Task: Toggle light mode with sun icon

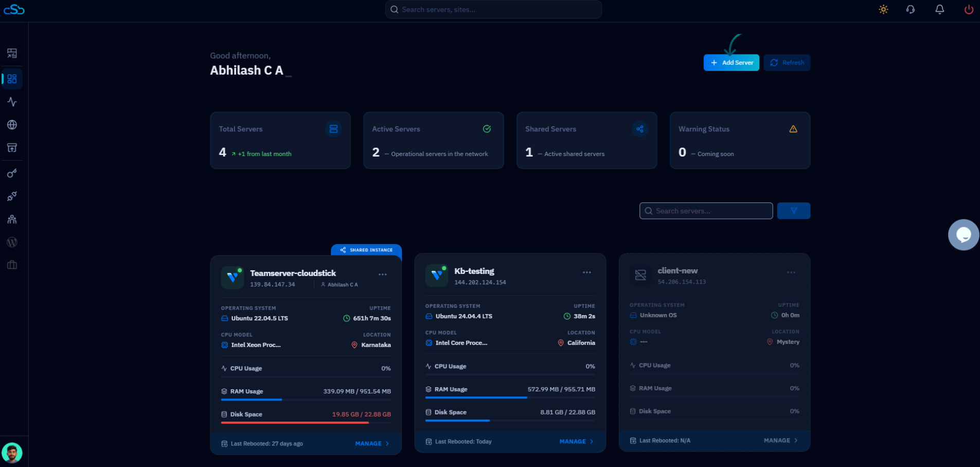Action: click(883, 9)
